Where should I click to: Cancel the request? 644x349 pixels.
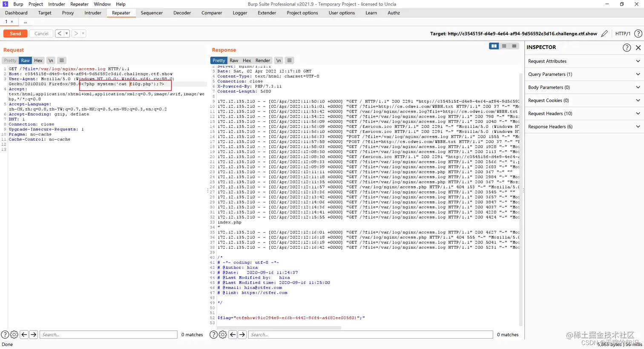[x=41, y=33]
